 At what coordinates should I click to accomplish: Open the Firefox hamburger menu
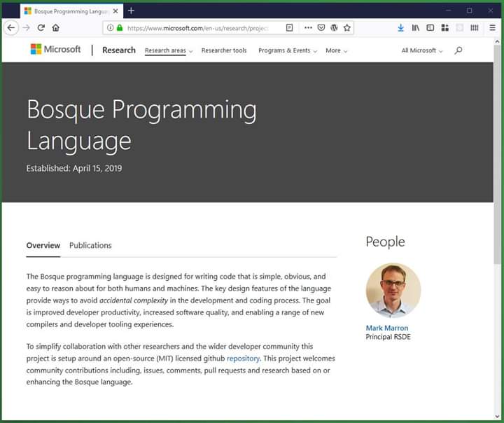(492, 28)
